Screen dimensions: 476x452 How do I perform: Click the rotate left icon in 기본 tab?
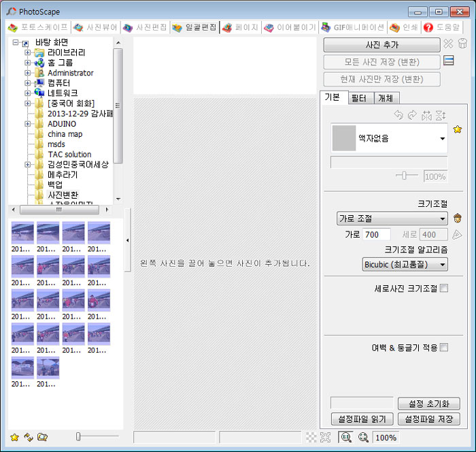398,115
